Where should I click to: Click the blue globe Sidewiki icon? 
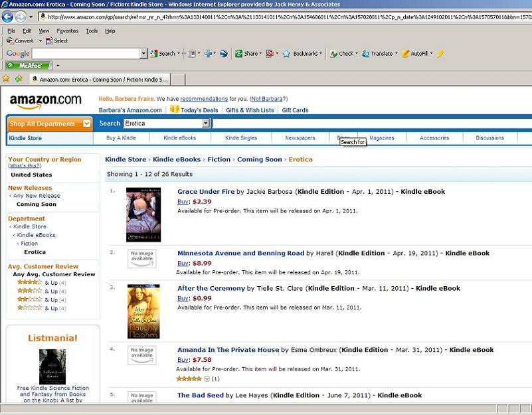[x=224, y=54]
